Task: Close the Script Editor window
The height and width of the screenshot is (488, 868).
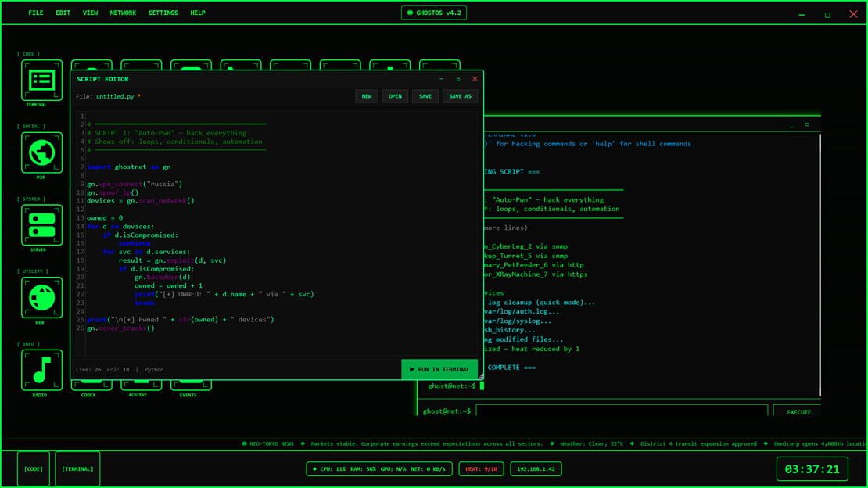Action: [475, 79]
